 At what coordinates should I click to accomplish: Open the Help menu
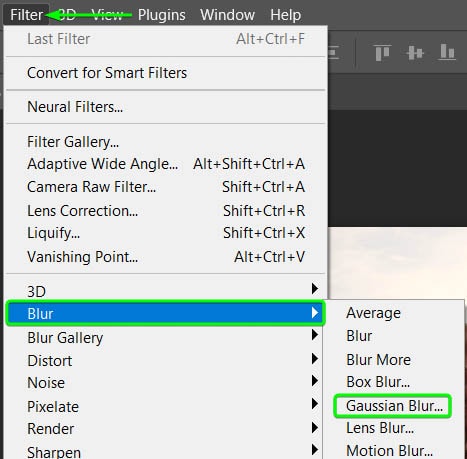[x=285, y=15]
